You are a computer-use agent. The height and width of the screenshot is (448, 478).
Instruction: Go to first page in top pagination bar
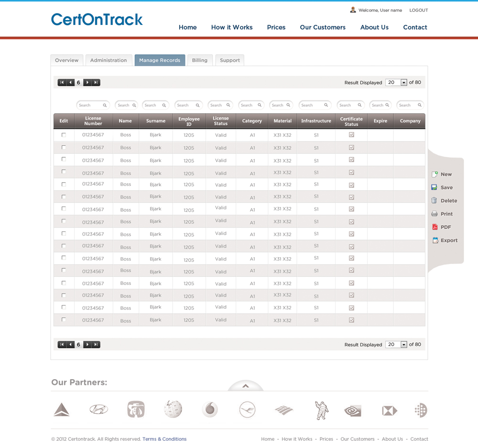62,82
